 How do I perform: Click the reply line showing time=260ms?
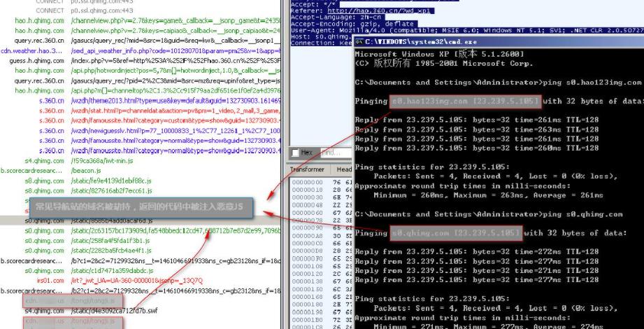pyautogui.click(x=477, y=148)
